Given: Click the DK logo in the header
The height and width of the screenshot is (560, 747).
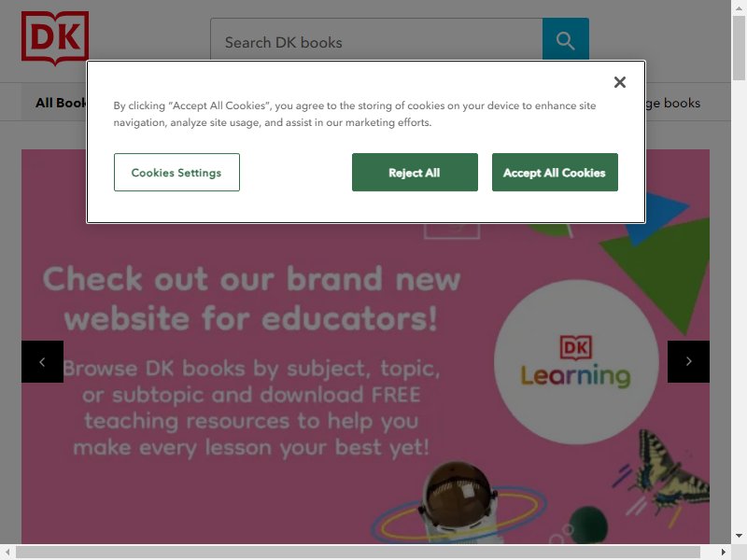Looking at the screenshot, I should point(55,37).
